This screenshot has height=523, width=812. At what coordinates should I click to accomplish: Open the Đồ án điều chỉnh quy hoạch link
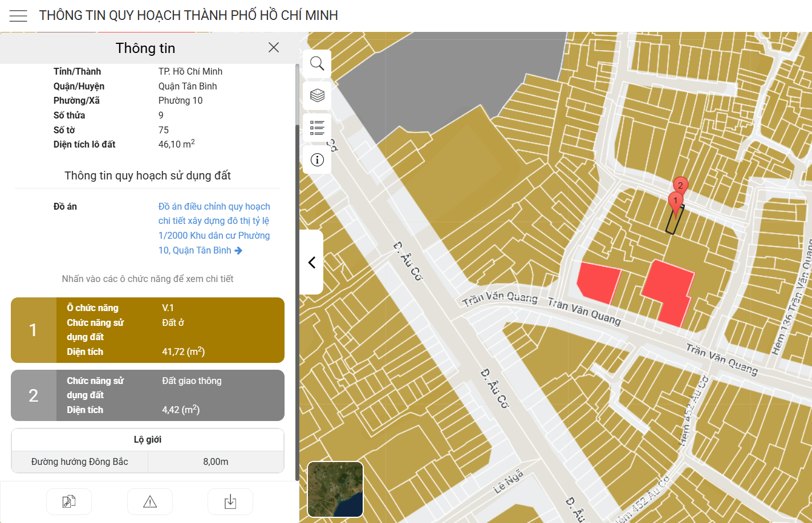click(x=214, y=228)
